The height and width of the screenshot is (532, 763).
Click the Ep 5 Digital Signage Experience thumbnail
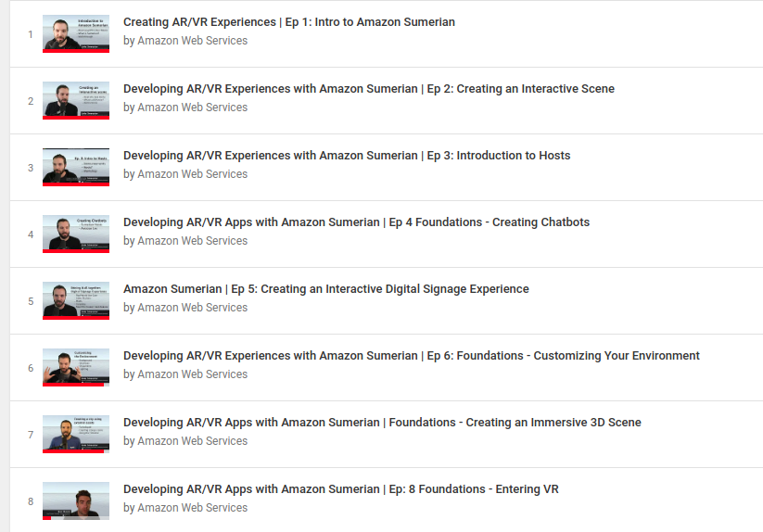pos(76,300)
